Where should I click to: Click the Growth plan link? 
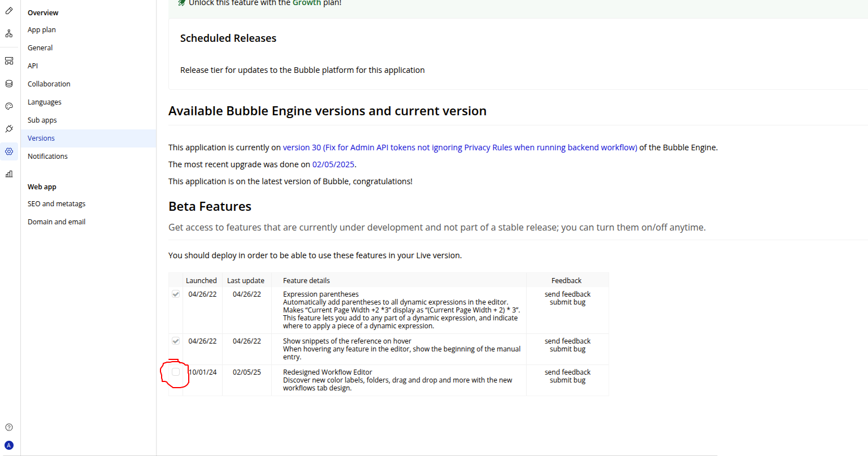[307, 3]
